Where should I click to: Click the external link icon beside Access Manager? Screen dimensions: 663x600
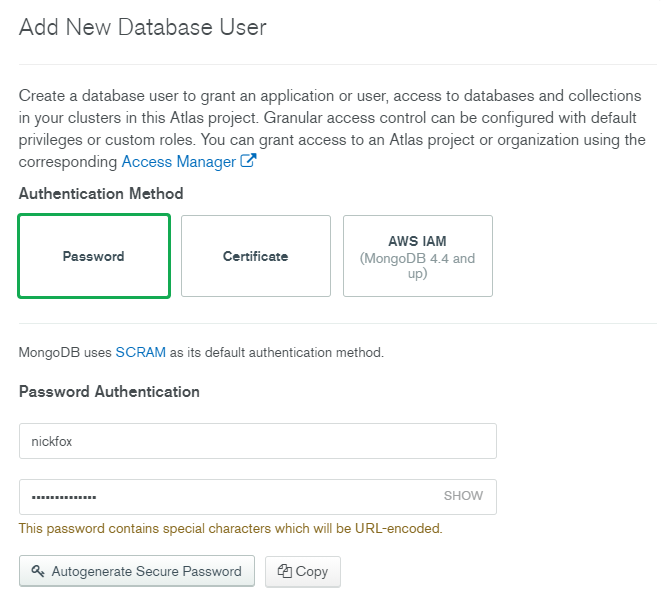click(x=248, y=161)
